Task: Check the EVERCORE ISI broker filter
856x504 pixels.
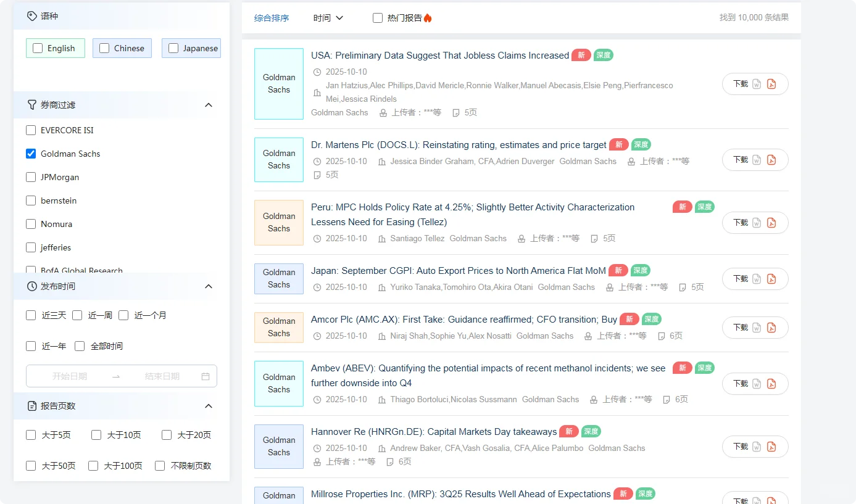Action: coord(31,130)
